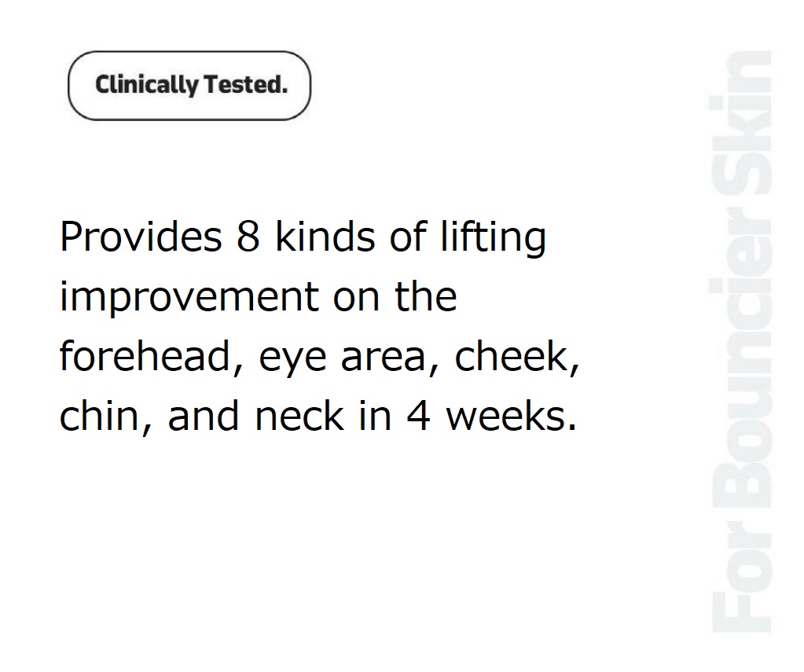Click the word "Tested." in the badge
The image size is (804, 672).
pyautogui.click(x=246, y=84)
